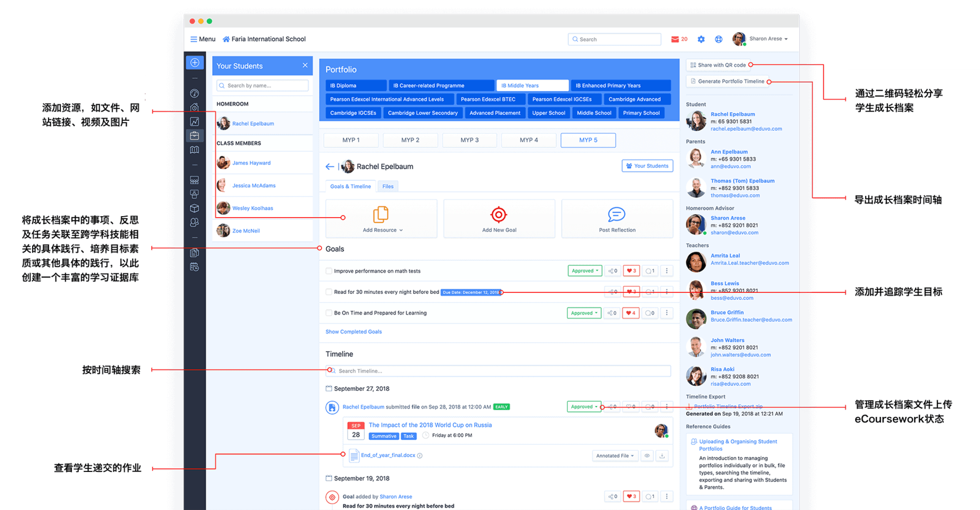Expand the Add Resource dropdown
The width and height of the screenshot is (980, 510).
pos(382,230)
